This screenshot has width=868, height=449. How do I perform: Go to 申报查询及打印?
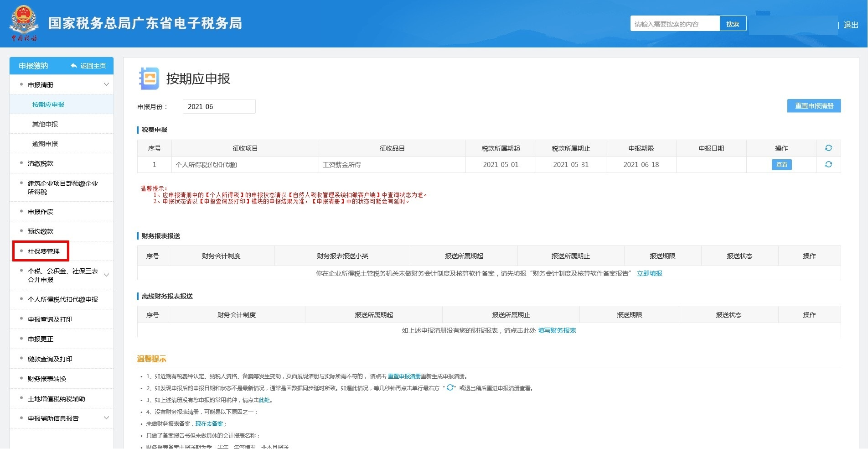pos(50,319)
